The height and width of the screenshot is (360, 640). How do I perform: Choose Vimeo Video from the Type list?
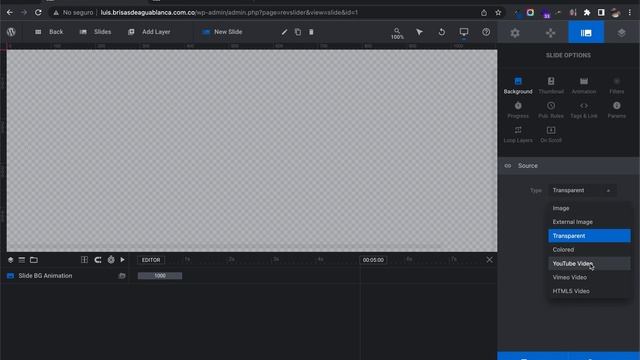pyautogui.click(x=589, y=277)
